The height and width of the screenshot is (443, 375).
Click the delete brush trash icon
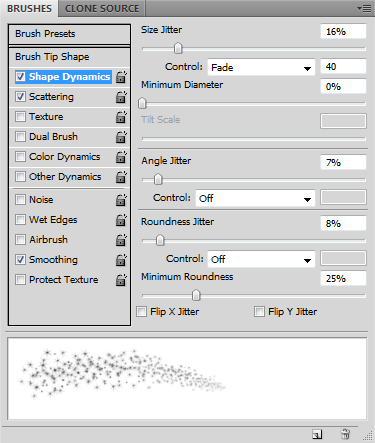click(345, 434)
